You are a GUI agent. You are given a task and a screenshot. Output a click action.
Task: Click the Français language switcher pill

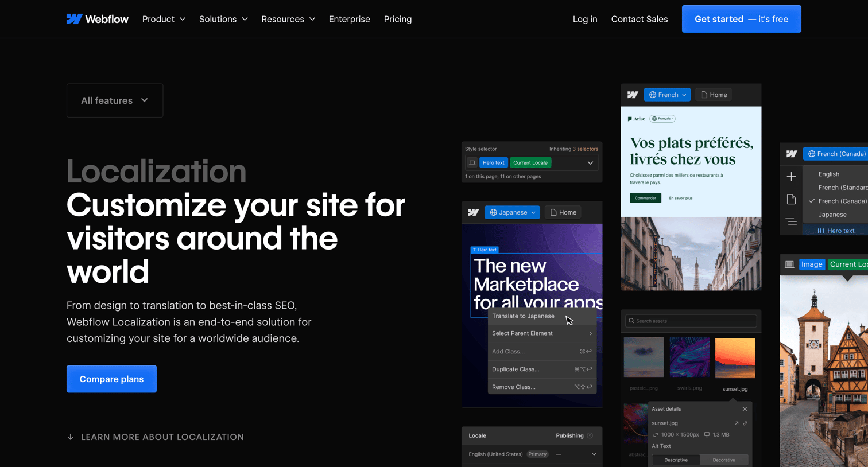(662, 119)
